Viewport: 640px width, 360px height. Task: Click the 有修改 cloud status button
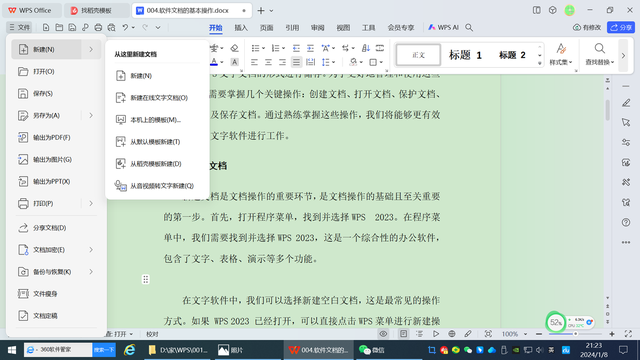pos(587,27)
